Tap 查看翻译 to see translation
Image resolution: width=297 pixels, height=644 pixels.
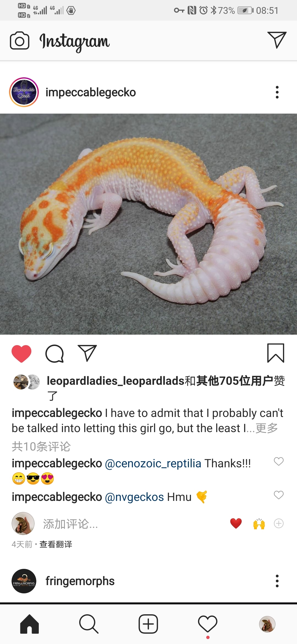point(56,544)
